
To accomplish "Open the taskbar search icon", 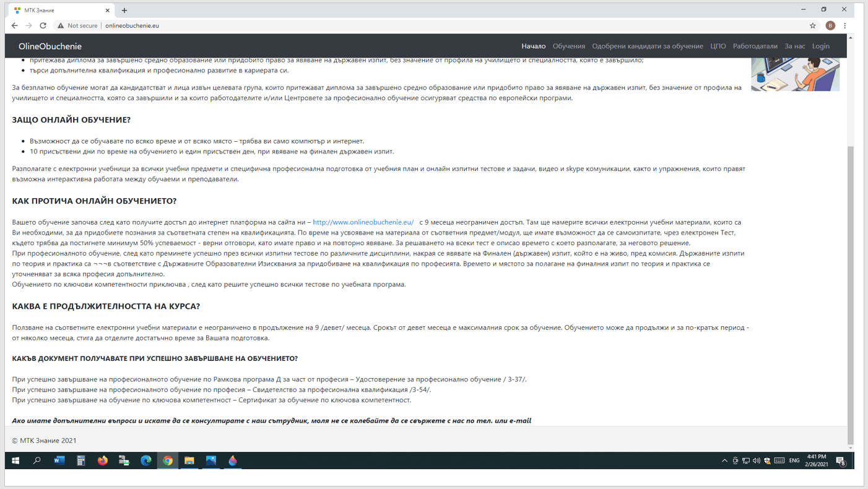I will tap(37, 461).
